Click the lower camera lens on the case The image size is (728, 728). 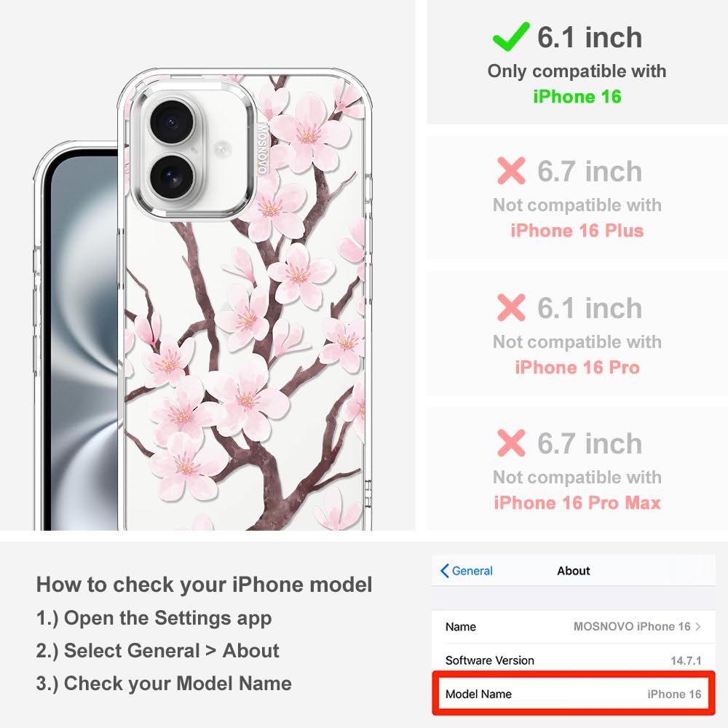click(171, 176)
